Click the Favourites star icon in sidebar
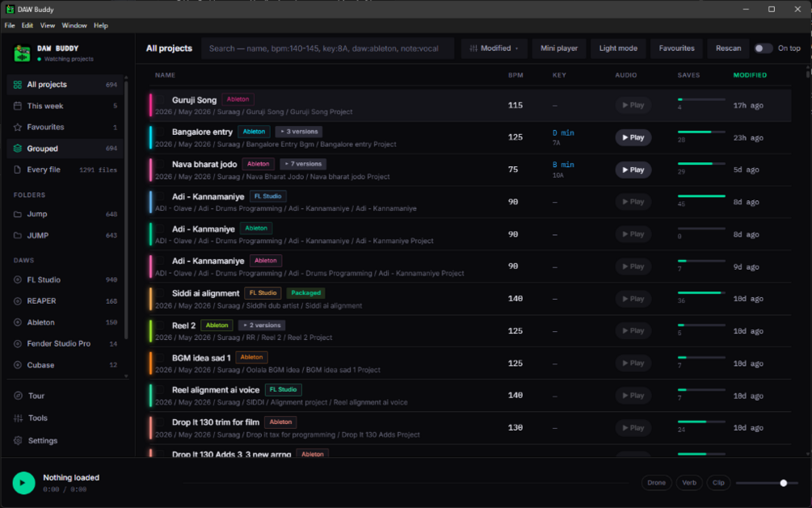The image size is (812, 508). [18, 127]
